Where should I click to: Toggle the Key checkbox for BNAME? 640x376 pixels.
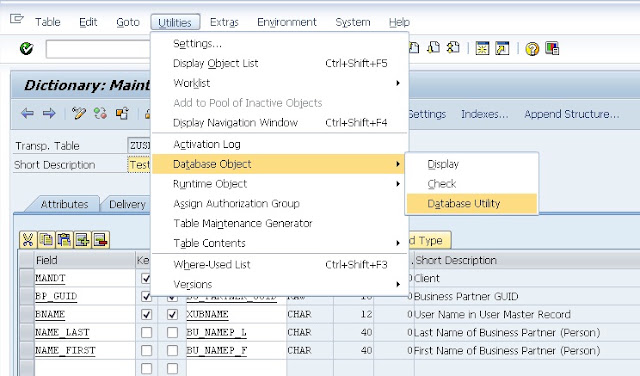coord(146,314)
